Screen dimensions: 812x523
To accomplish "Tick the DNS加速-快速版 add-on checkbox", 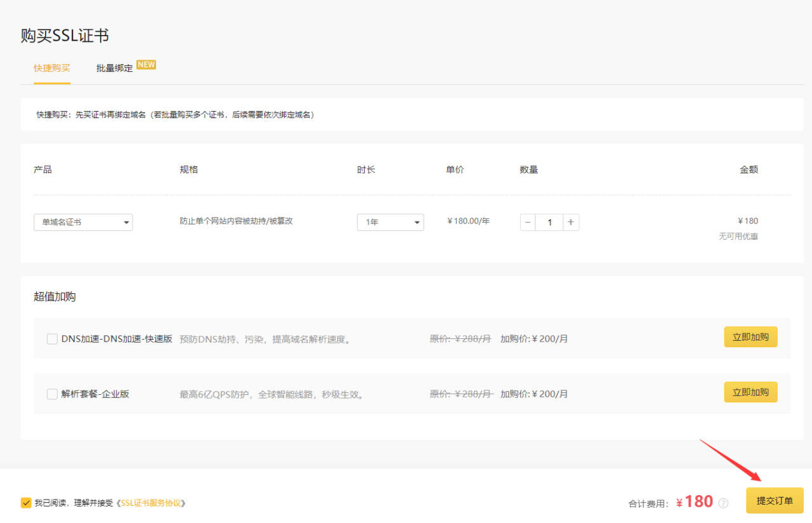I will point(52,339).
